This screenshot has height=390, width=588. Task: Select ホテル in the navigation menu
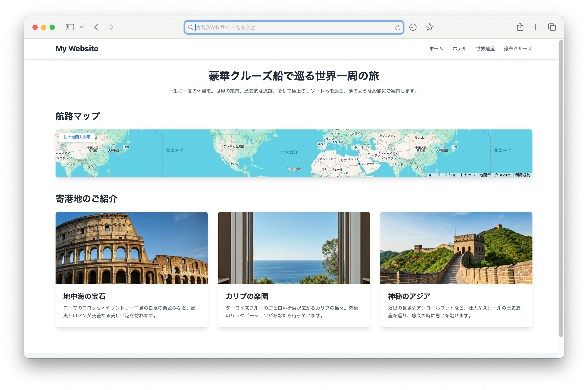pyautogui.click(x=459, y=49)
